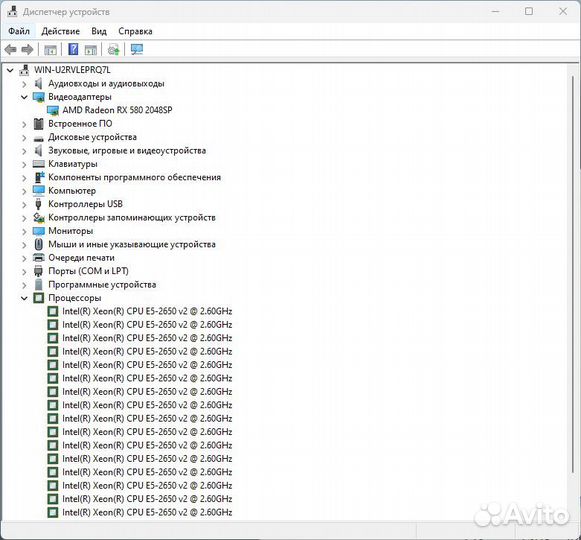This screenshot has height=540, width=581.
Task: Click the Процессоры chip icon
Action: tap(39, 298)
